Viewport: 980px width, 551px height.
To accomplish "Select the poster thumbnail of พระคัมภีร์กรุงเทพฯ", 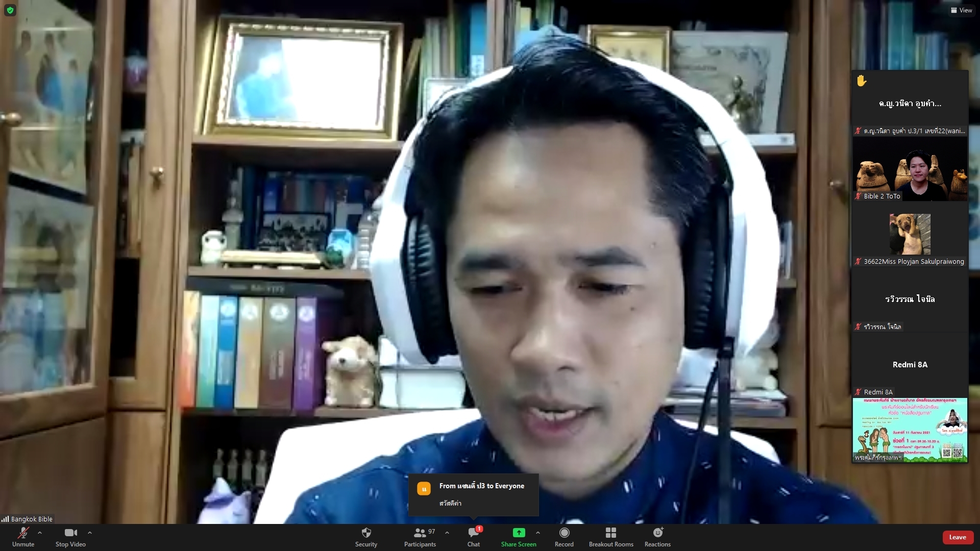I will 910,430.
